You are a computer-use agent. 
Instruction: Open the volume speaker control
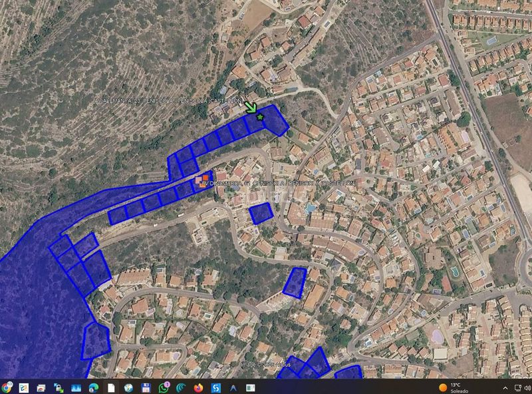point(527,387)
